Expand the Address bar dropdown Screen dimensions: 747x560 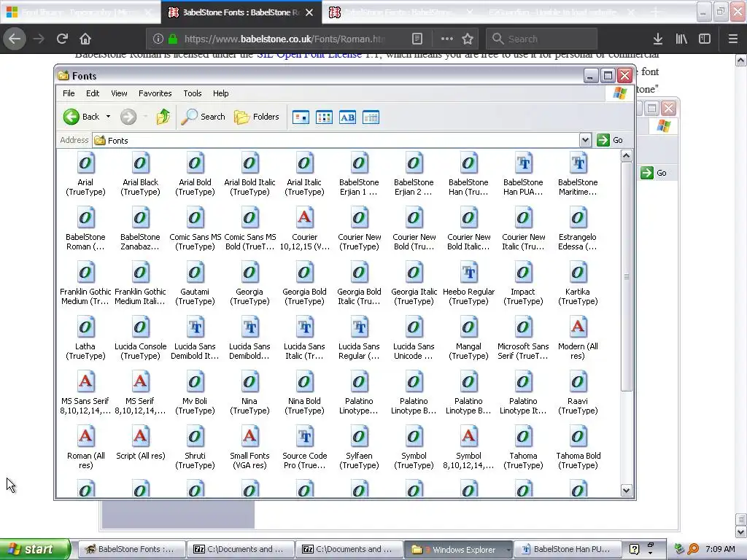click(585, 140)
